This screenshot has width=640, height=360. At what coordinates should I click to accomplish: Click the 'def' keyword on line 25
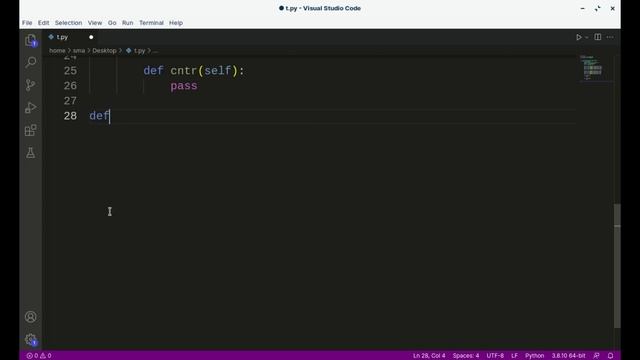(x=153, y=71)
